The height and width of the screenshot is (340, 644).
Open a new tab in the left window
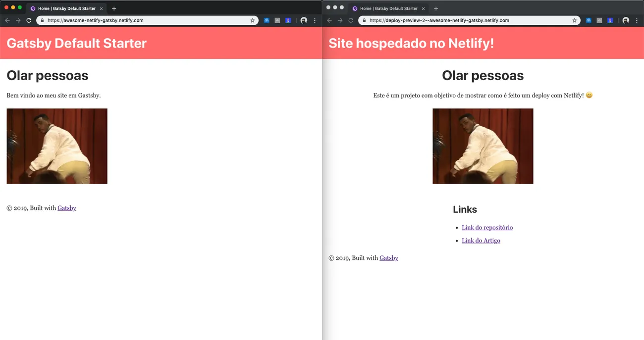114,8
